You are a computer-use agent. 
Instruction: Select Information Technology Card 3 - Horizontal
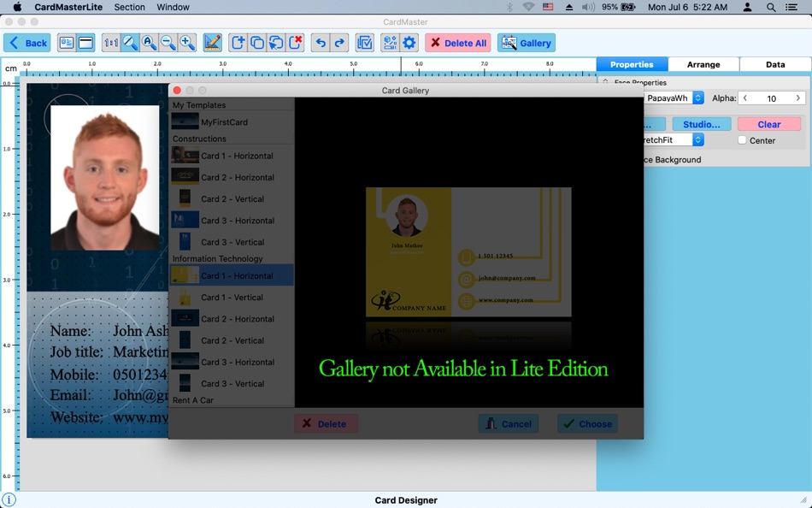(x=232, y=363)
